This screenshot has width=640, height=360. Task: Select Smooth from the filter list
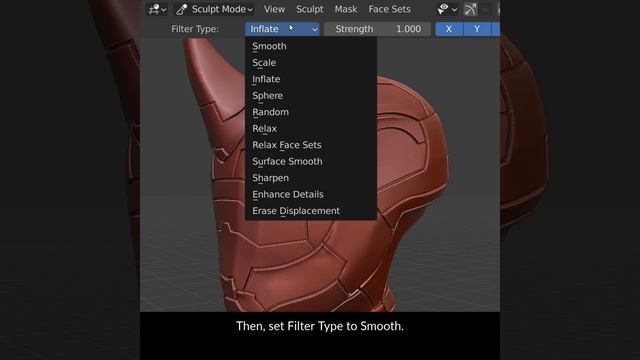pos(310,46)
